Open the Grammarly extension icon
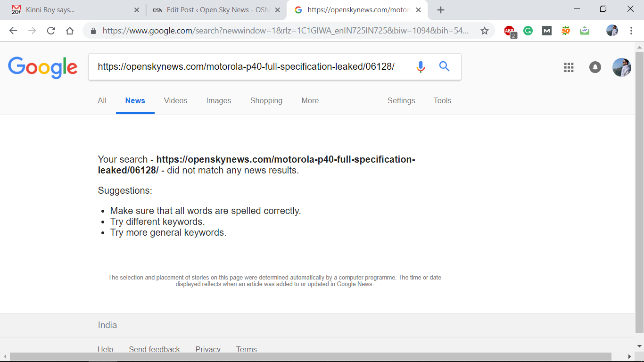 528,31
